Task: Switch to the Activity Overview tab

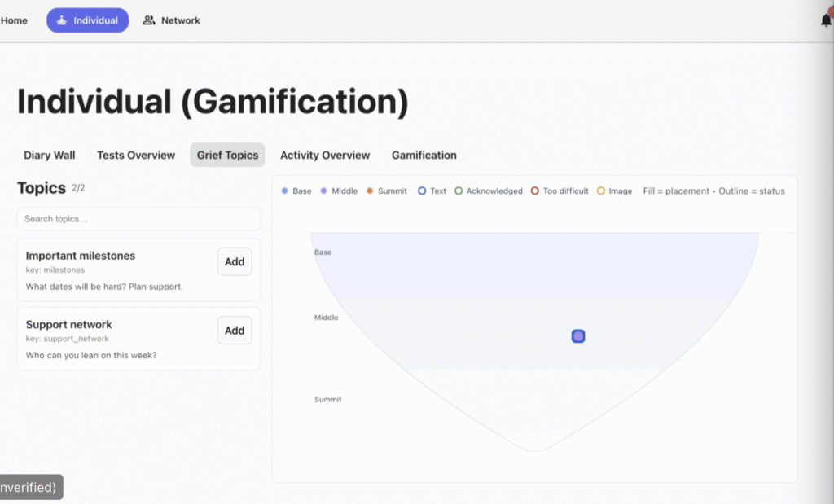Action: tap(325, 155)
